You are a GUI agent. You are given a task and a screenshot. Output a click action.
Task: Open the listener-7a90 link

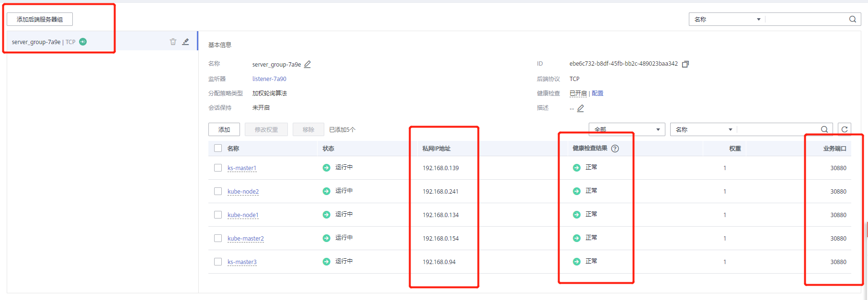pos(269,79)
